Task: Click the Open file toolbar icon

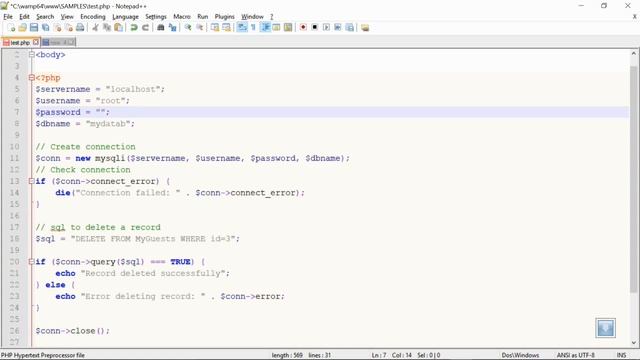Action: 22,27
